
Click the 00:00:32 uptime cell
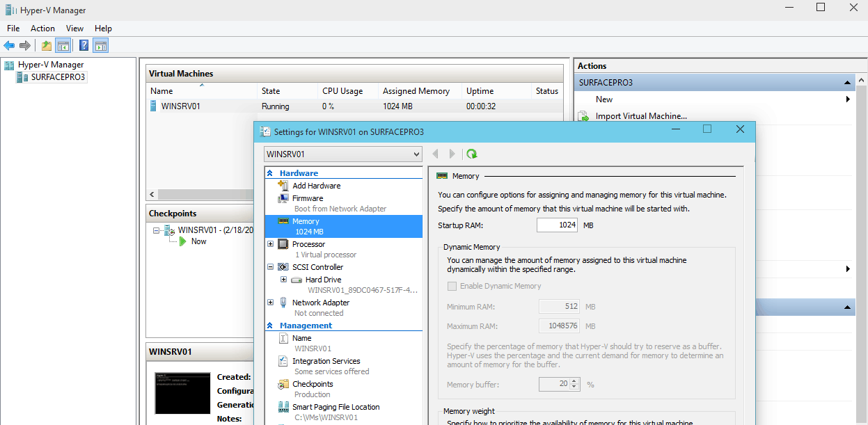point(481,106)
